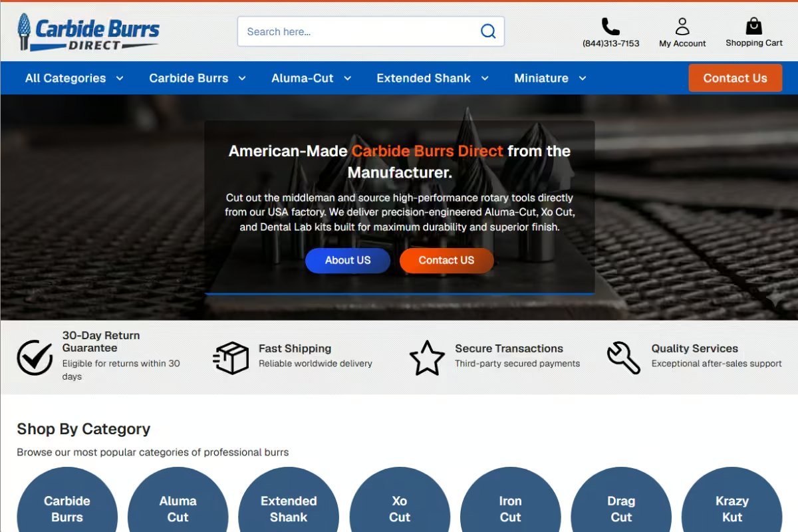Click the Quality Services wrench icon

point(624,357)
